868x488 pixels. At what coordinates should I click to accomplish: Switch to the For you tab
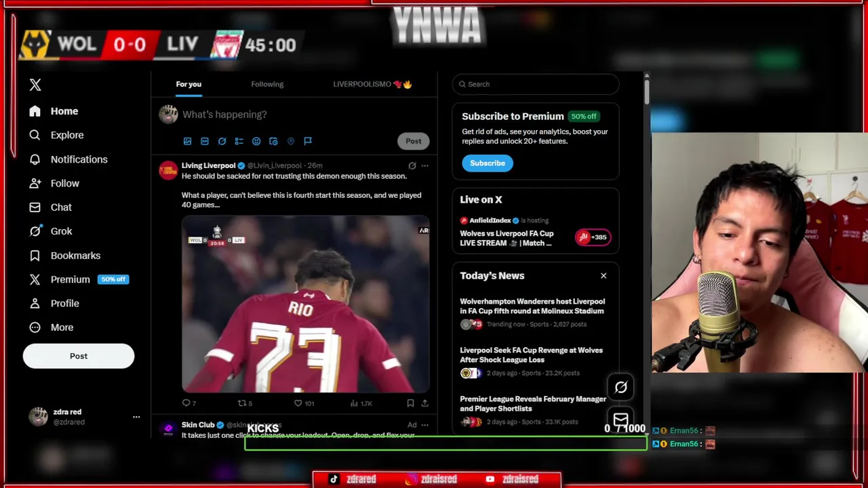189,84
